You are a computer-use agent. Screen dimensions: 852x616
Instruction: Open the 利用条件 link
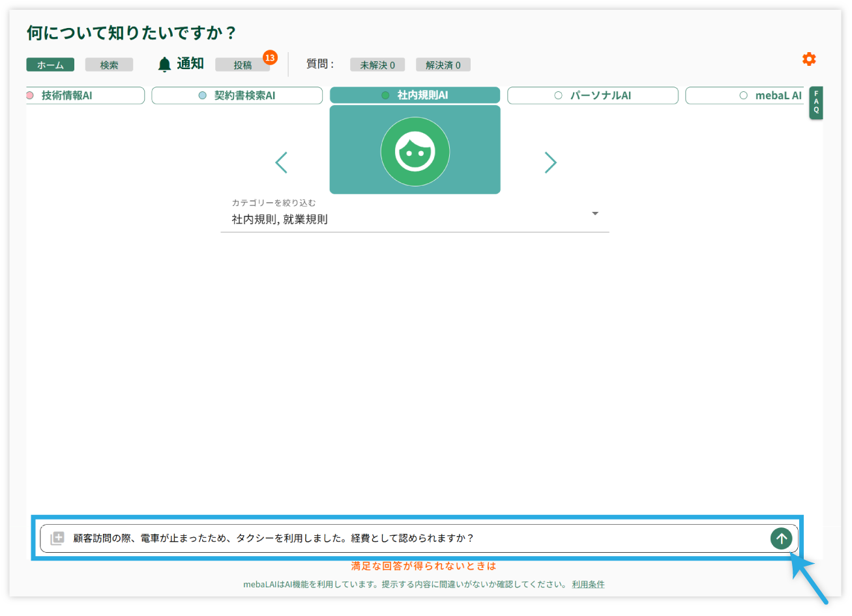tap(588, 585)
